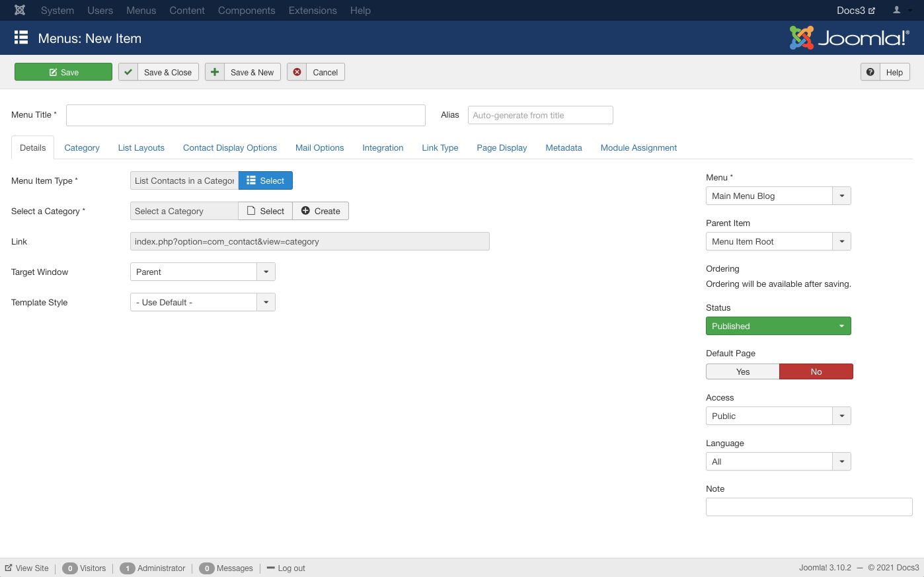The image size is (924, 577).
Task: Click the list icon on Menu Item Type Select
Action: coord(251,180)
